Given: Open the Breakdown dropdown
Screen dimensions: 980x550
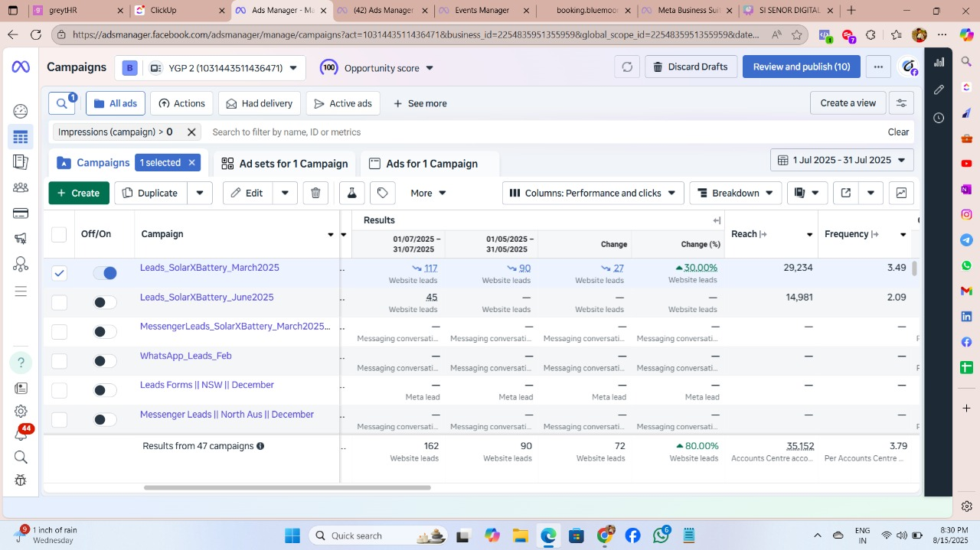Looking at the screenshot, I should 735,193.
